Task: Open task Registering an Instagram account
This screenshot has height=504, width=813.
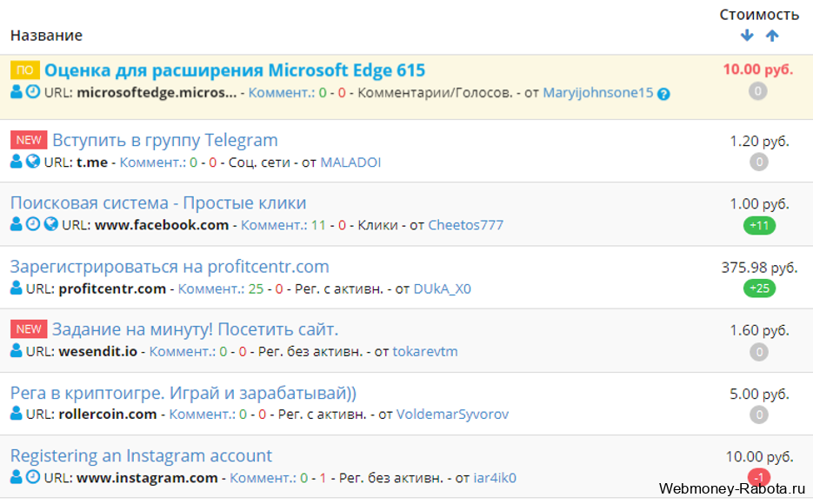Action: tap(141, 456)
